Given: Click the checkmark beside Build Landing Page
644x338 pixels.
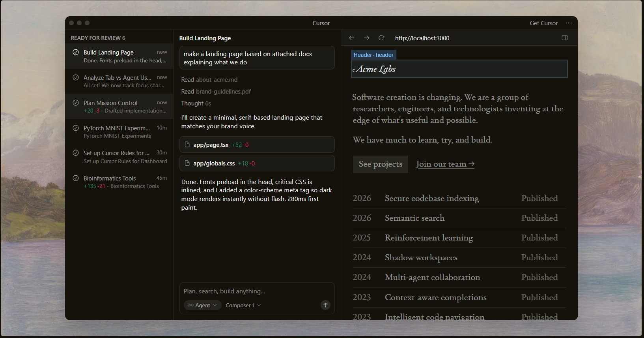Looking at the screenshot, I should [76, 52].
